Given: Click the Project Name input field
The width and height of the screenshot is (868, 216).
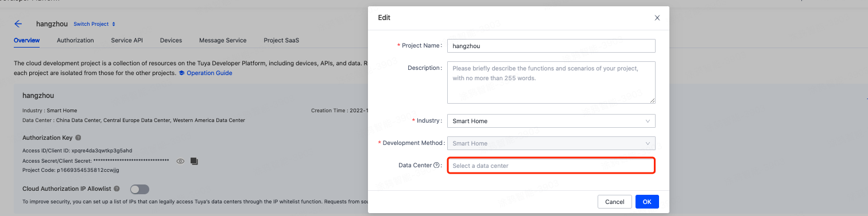Looking at the screenshot, I should [x=551, y=46].
